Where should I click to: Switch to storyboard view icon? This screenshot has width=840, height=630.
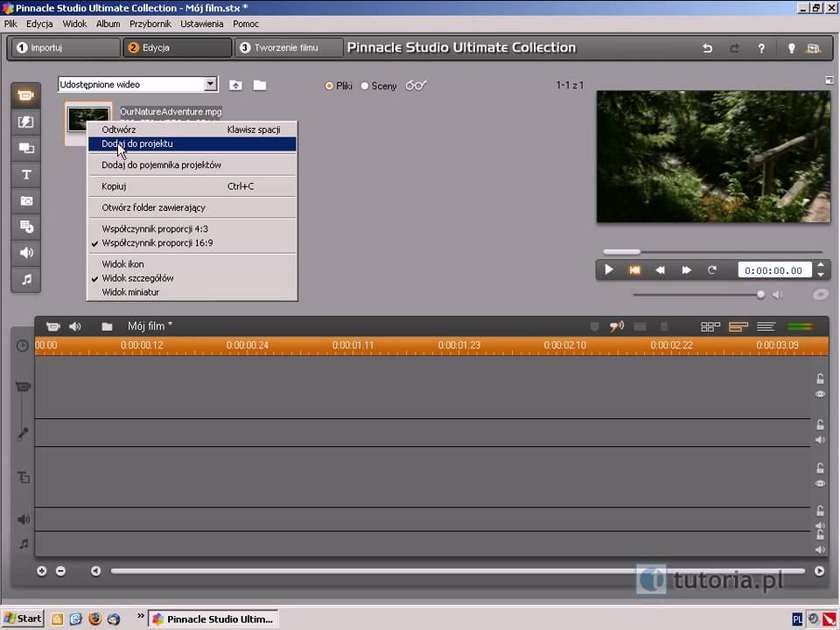[x=710, y=326]
